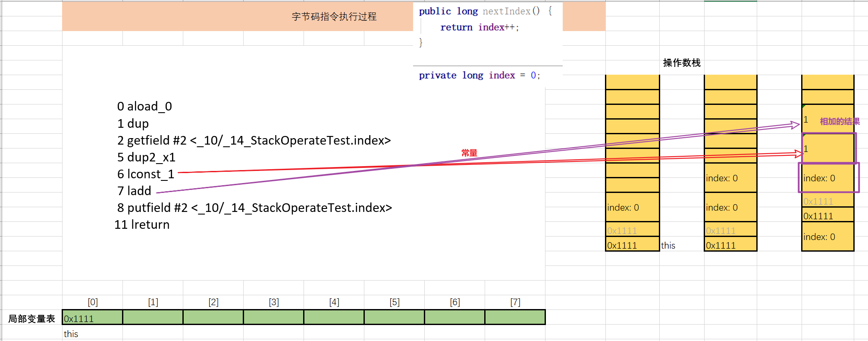Select bottom 'index: 0' cell of the third stack
The image size is (868, 341).
[x=828, y=237]
